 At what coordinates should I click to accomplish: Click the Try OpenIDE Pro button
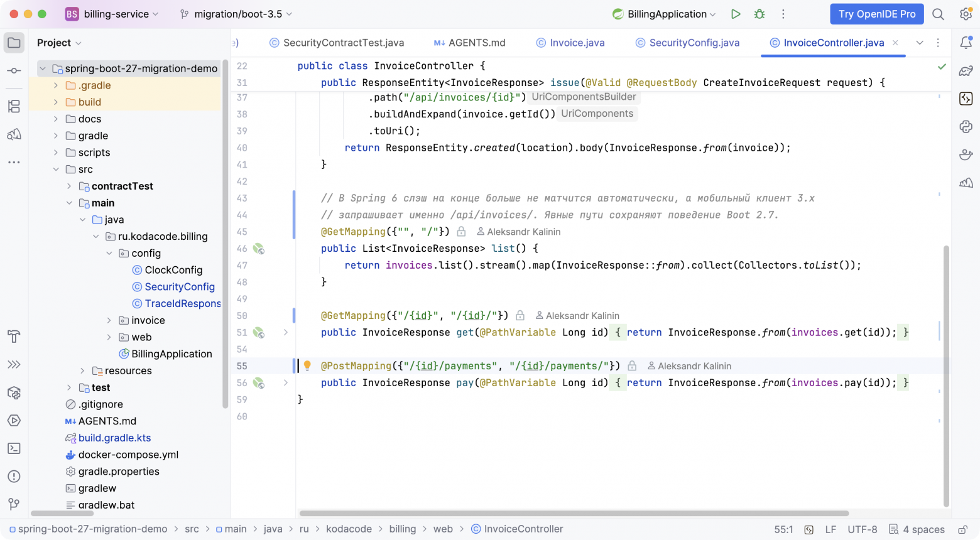pyautogui.click(x=877, y=14)
